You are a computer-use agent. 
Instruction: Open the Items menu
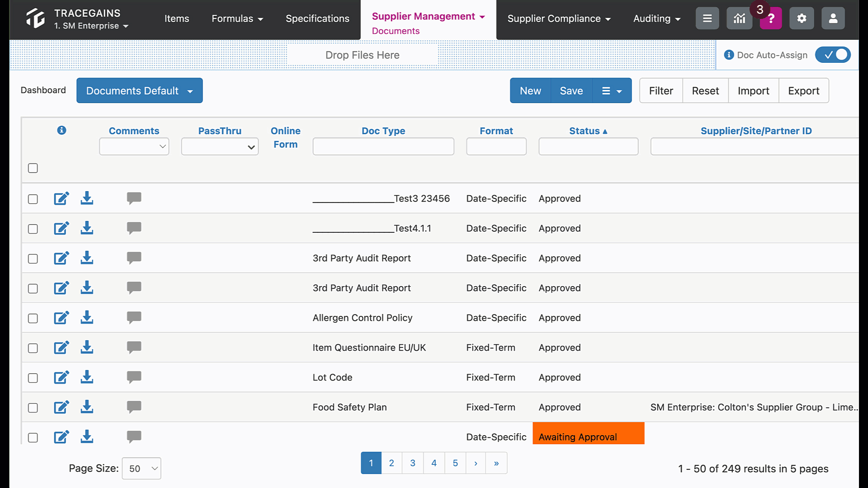(177, 19)
